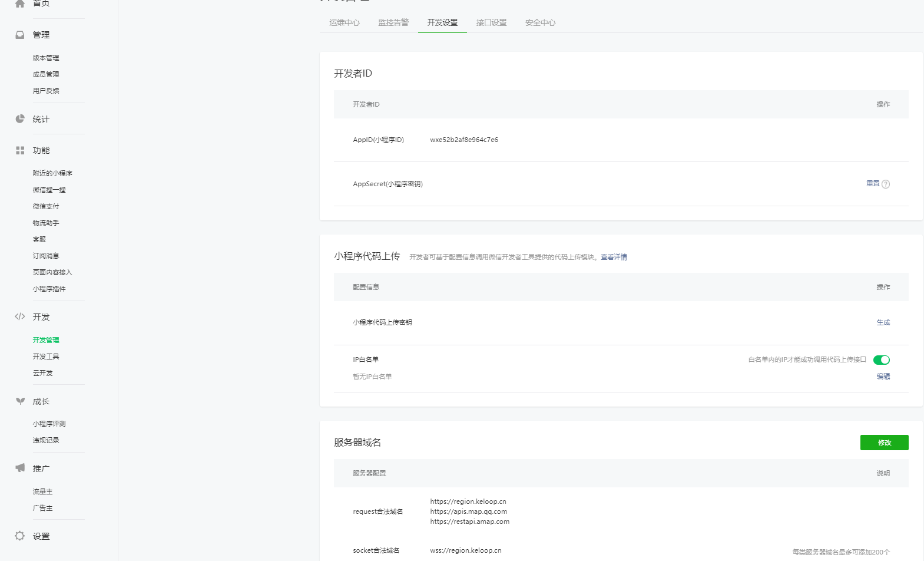Open 流量主 in sidebar
The image size is (924, 561).
(x=43, y=491)
